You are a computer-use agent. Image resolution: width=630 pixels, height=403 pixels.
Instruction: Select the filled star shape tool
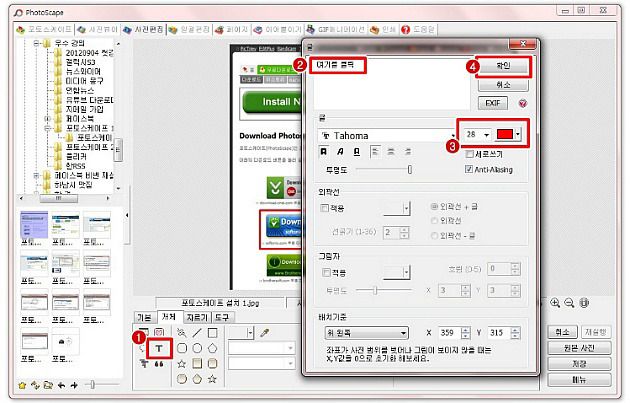[213, 379]
